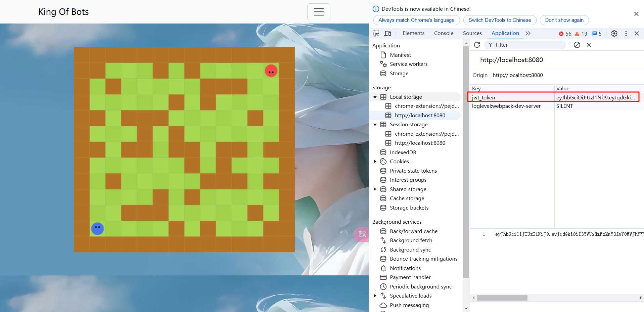Open the Storage overview item
The width and height of the screenshot is (644, 312).
coord(399,73)
